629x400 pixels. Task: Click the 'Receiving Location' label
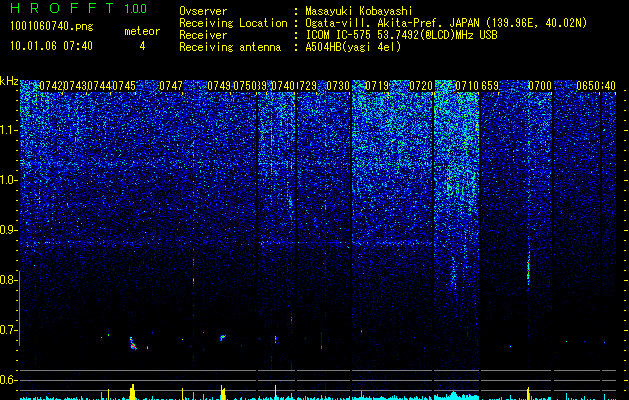click(x=233, y=23)
